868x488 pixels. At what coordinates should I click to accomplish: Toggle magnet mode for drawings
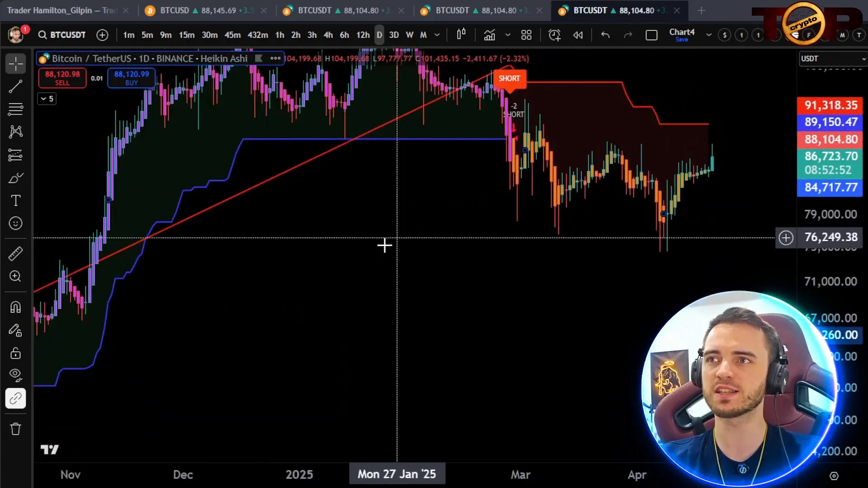[15, 307]
